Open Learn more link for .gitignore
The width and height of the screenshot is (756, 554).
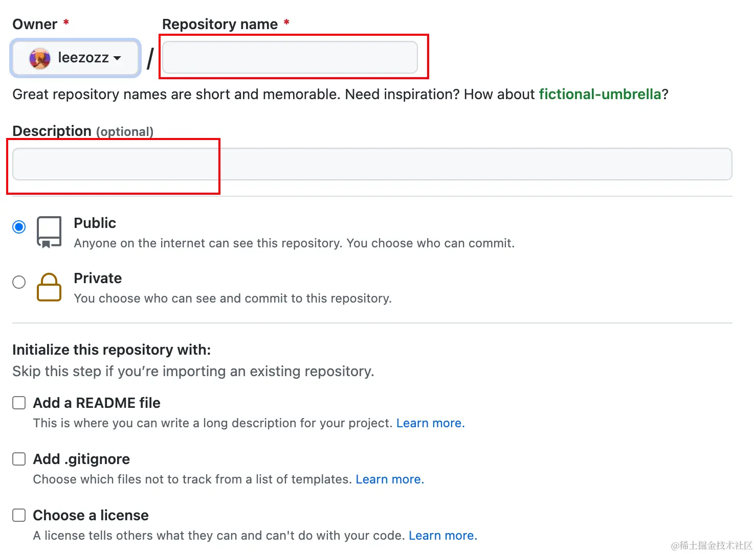click(390, 479)
